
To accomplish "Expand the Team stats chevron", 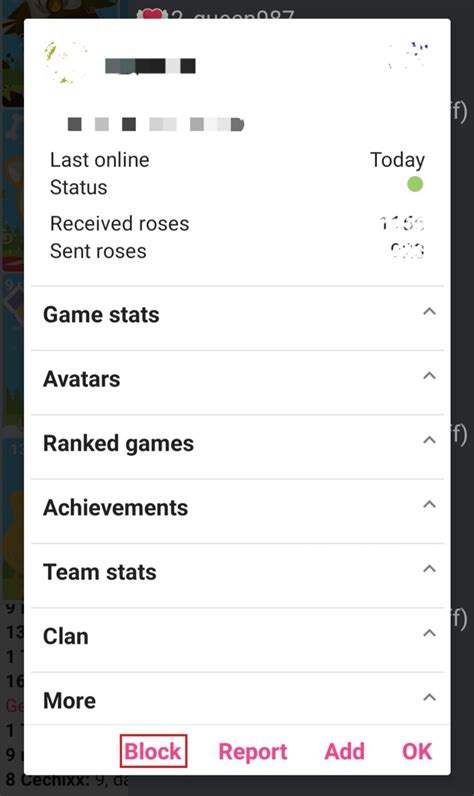I will tap(429, 569).
